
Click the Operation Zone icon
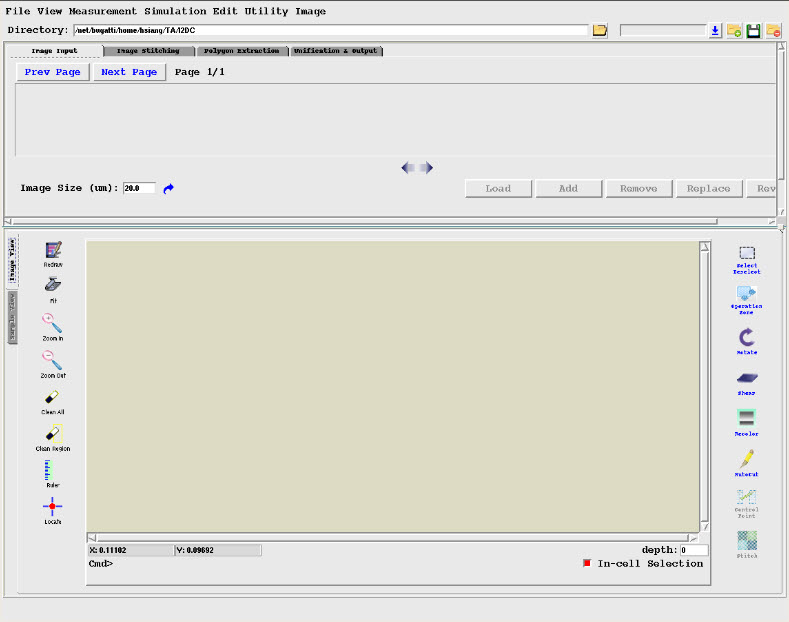click(746, 293)
